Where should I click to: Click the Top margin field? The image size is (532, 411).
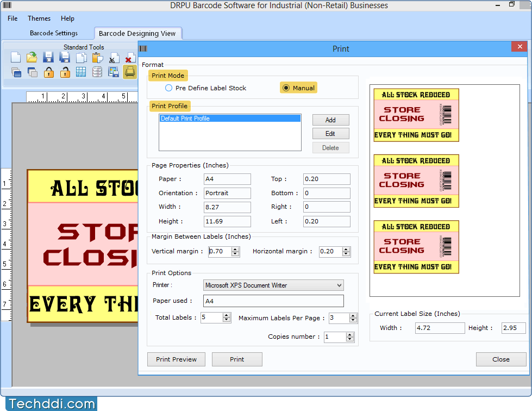pos(327,179)
